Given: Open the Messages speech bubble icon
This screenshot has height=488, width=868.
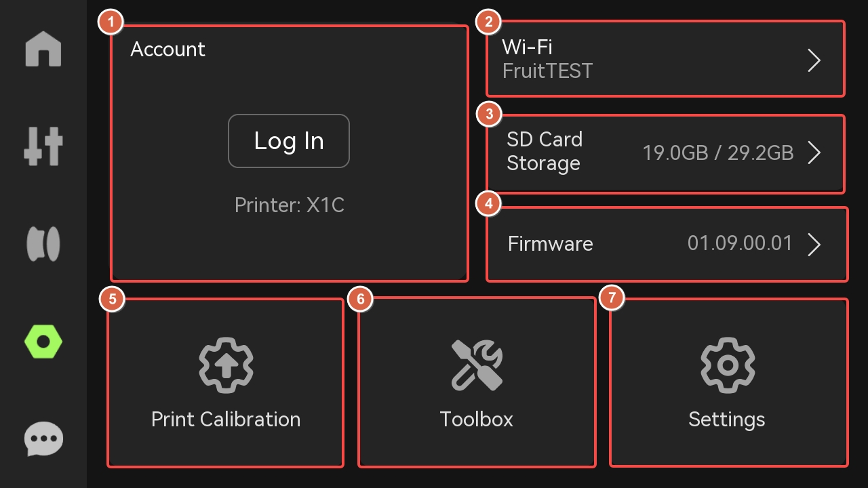Looking at the screenshot, I should pyautogui.click(x=43, y=439).
